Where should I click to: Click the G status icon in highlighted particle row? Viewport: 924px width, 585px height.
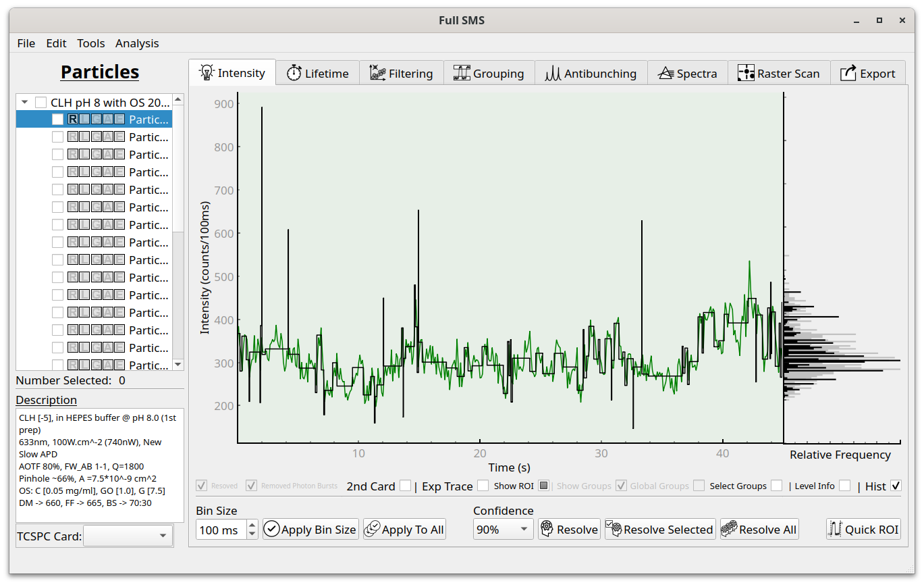coord(96,120)
